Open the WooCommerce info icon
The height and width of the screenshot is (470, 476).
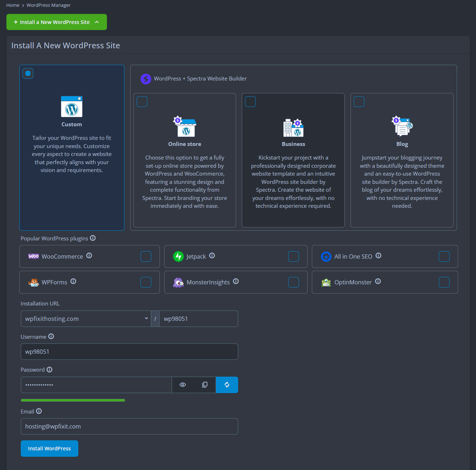click(89, 255)
